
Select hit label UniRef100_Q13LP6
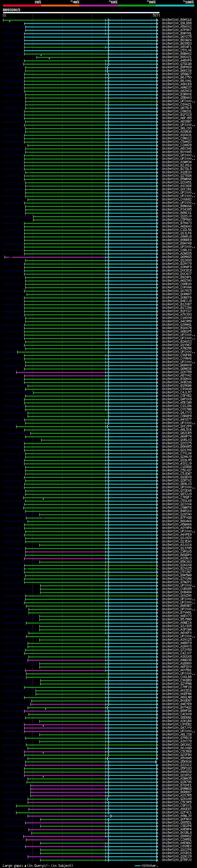[x=177, y=233]
